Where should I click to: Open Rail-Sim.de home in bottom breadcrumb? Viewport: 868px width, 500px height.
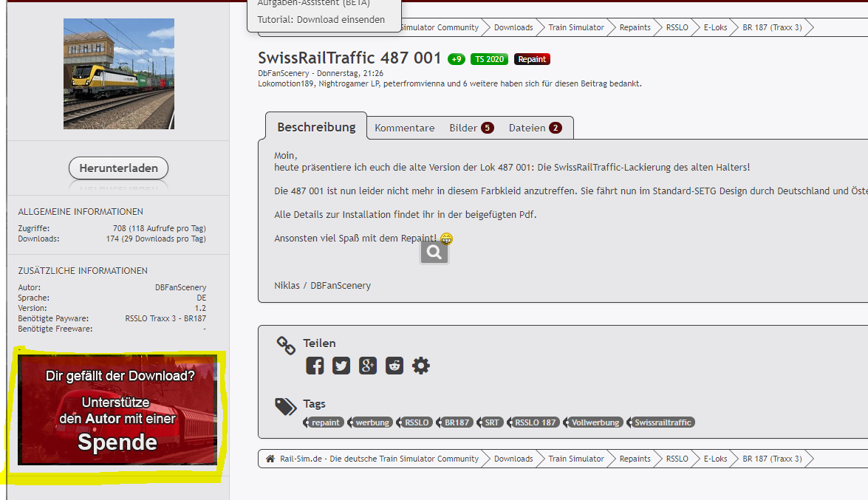[379, 459]
